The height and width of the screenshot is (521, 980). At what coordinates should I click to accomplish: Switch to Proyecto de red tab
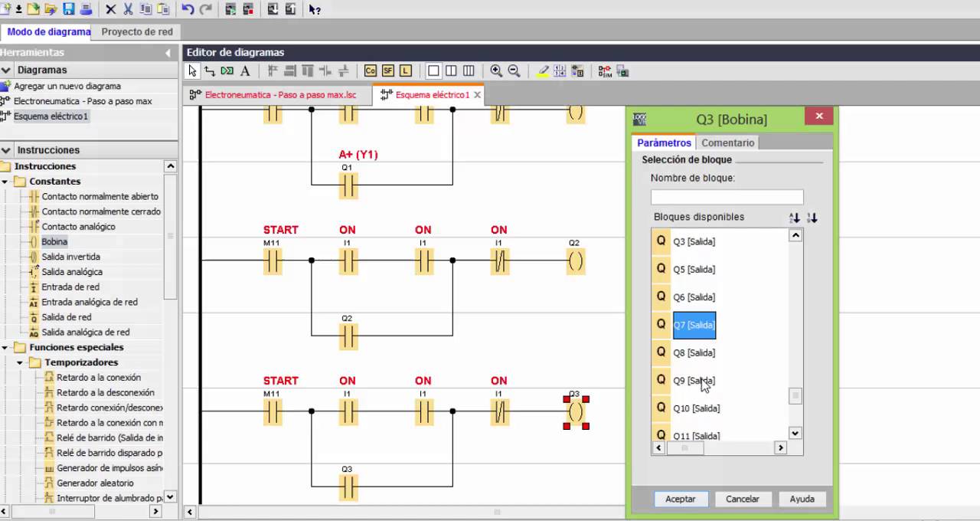pyautogui.click(x=137, y=32)
